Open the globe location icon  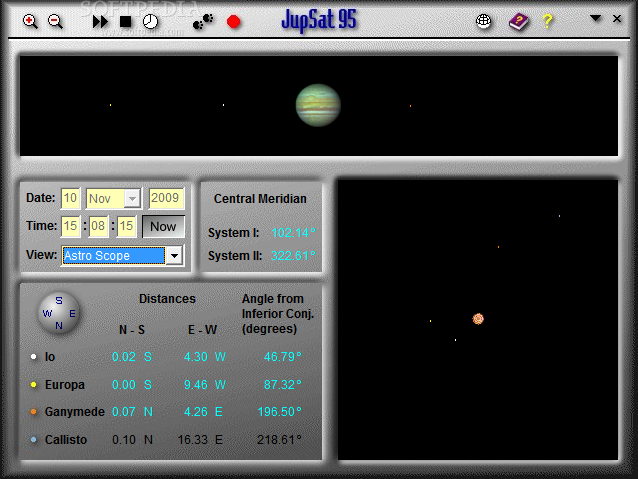tap(483, 21)
